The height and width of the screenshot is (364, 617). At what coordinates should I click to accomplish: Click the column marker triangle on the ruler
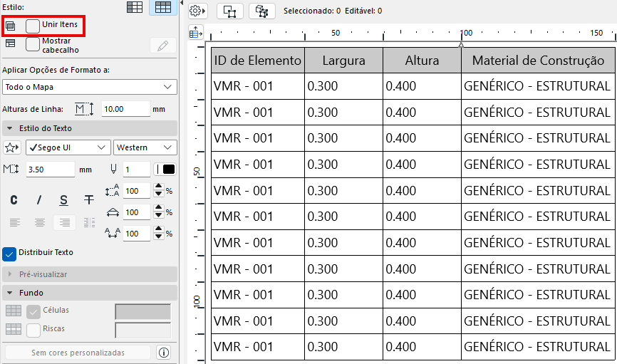click(461, 45)
